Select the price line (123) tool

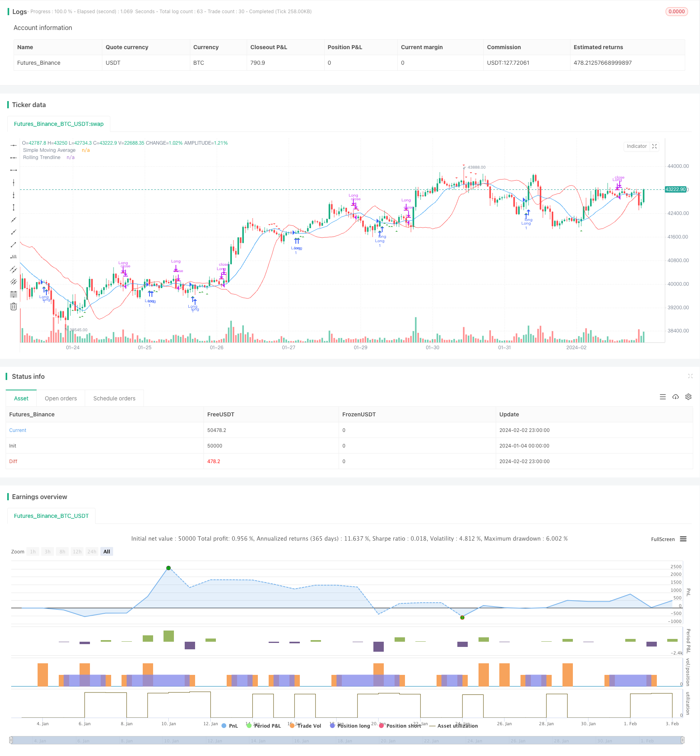pyautogui.click(x=14, y=257)
